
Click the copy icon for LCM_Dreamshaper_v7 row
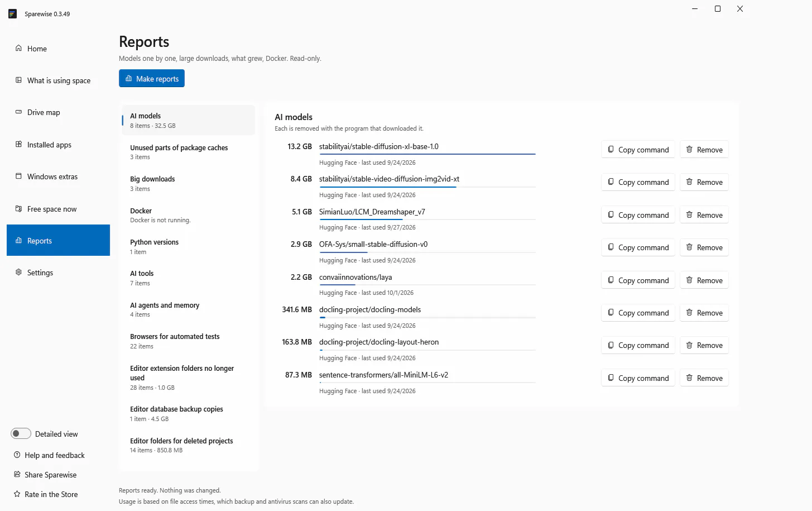(x=611, y=214)
